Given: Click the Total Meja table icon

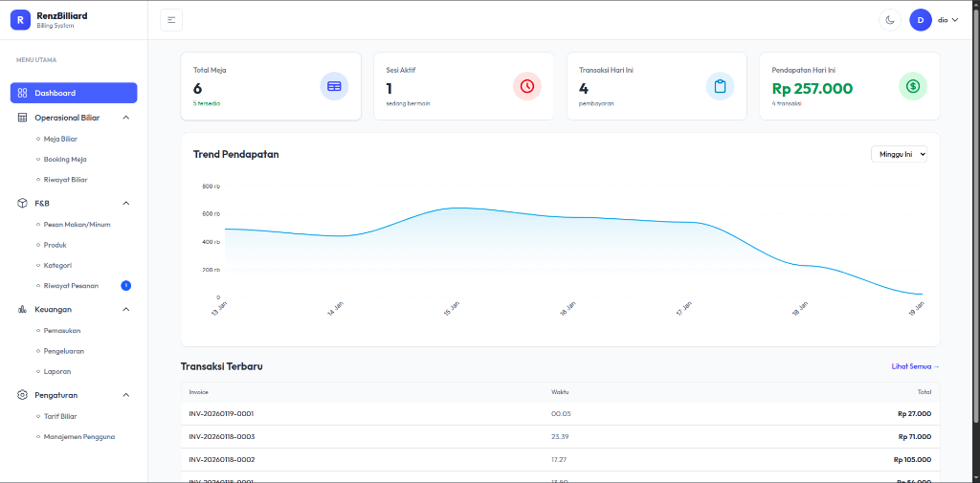Looking at the screenshot, I should tap(334, 86).
